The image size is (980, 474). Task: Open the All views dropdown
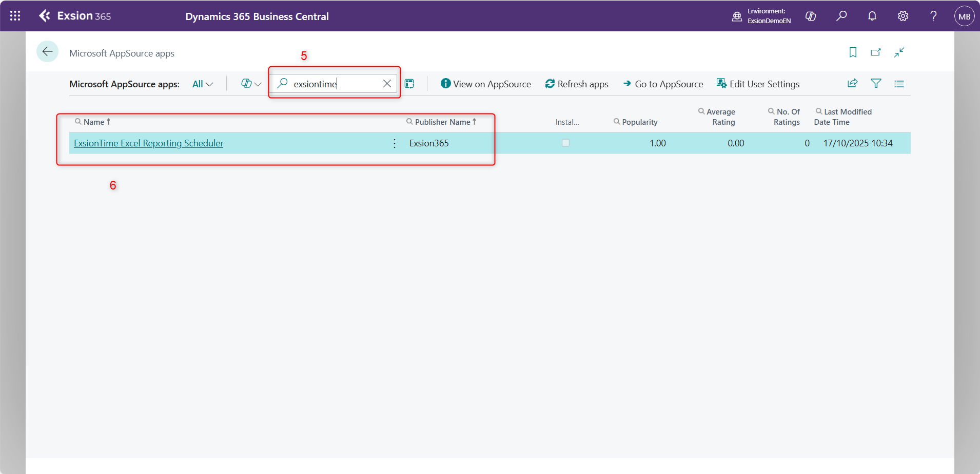pyautogui.click(x=203, y=84)
